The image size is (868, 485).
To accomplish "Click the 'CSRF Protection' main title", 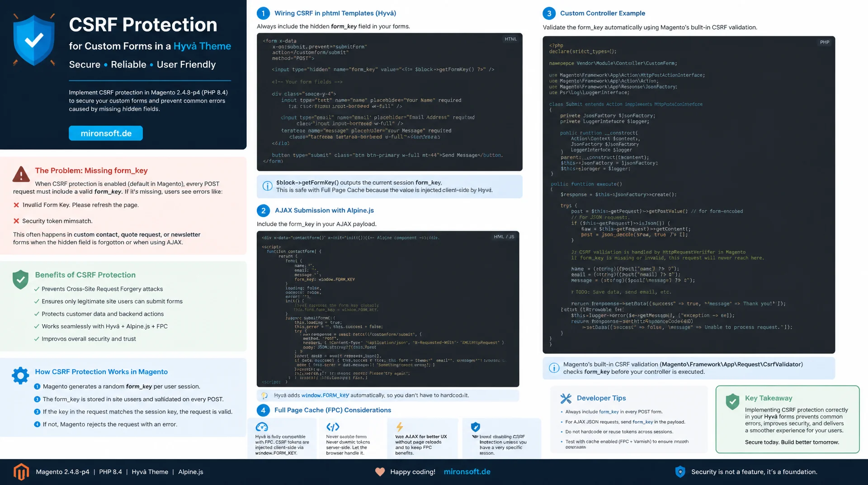I will pyautogui.click(x=143, y=25).
